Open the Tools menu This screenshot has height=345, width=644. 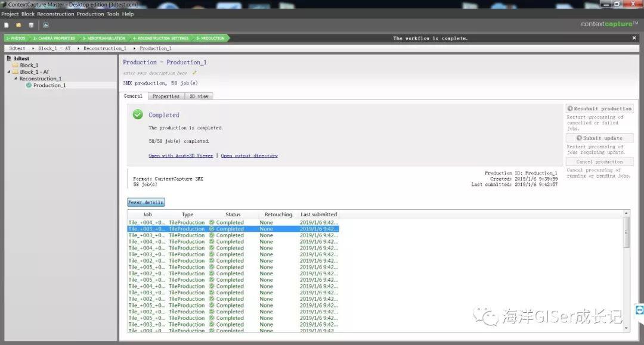pos(113,14)
